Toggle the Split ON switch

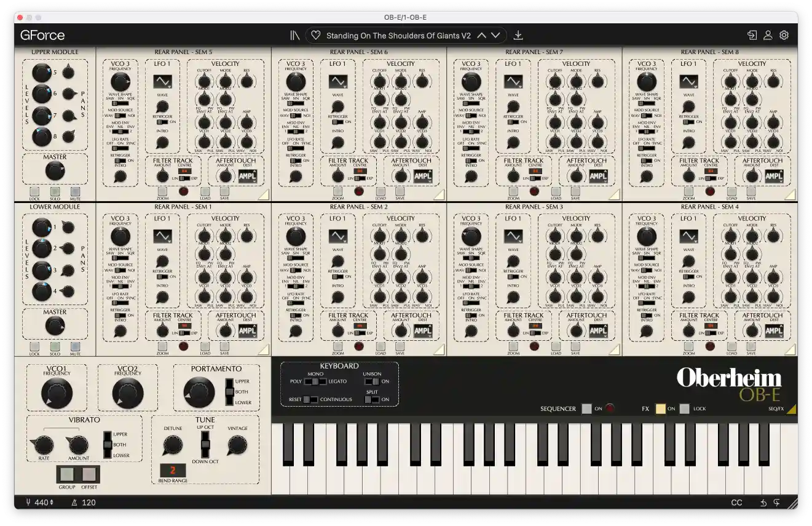point(372,399)
